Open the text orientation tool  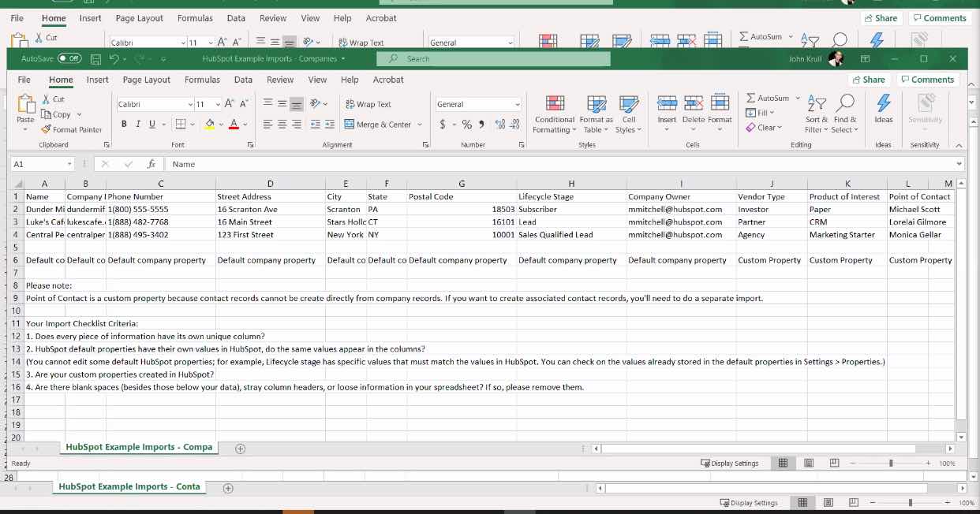click(x=316, y=104)
